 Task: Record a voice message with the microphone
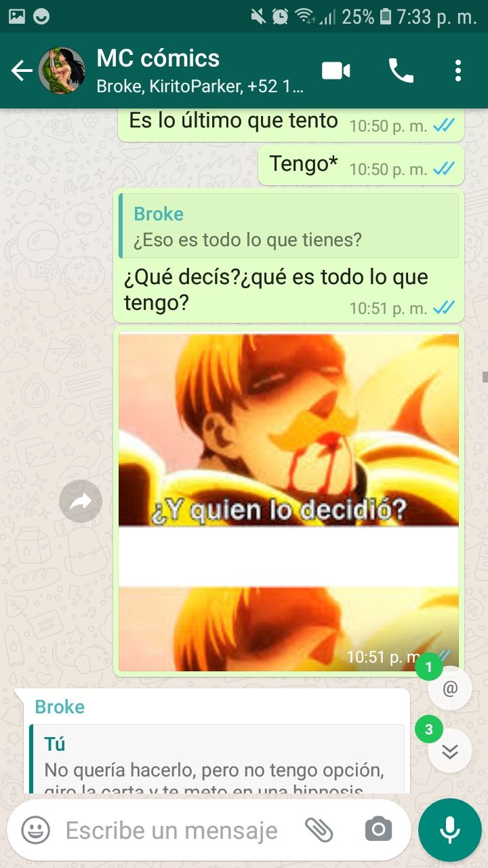point(449,830)
